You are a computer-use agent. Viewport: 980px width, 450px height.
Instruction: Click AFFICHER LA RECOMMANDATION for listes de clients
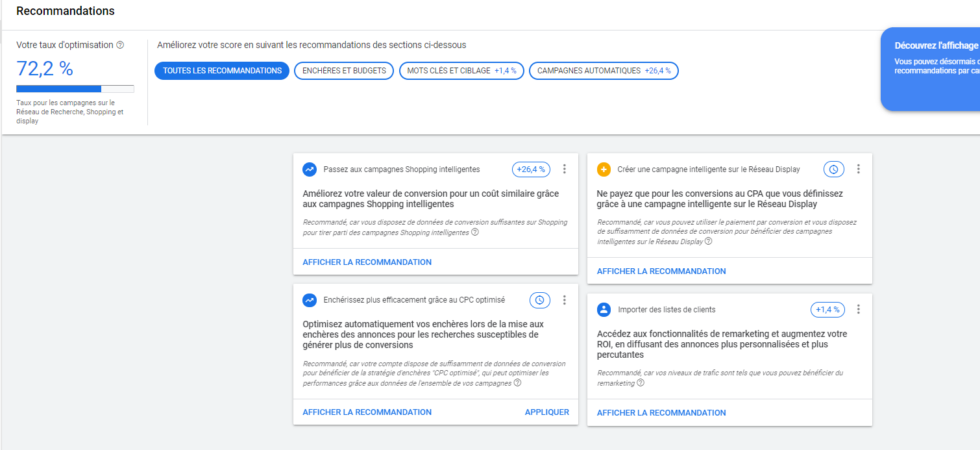click(x=661, y=413)
